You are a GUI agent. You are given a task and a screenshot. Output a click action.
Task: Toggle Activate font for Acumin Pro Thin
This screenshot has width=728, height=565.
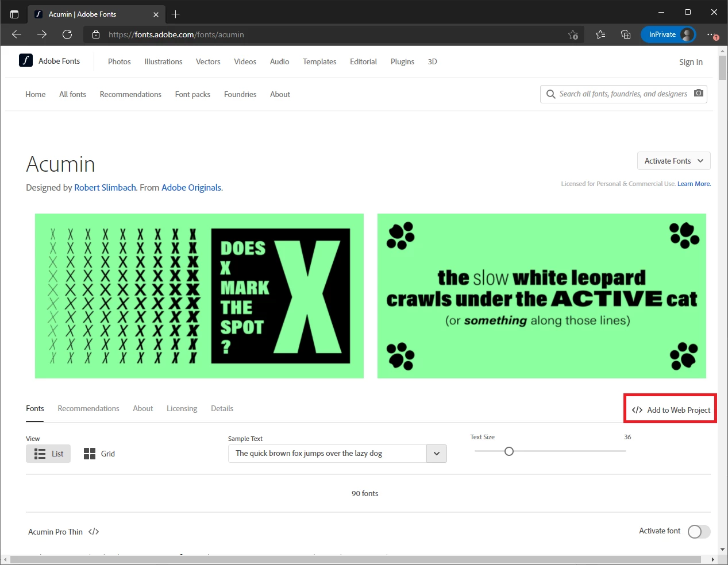point(699,532)
